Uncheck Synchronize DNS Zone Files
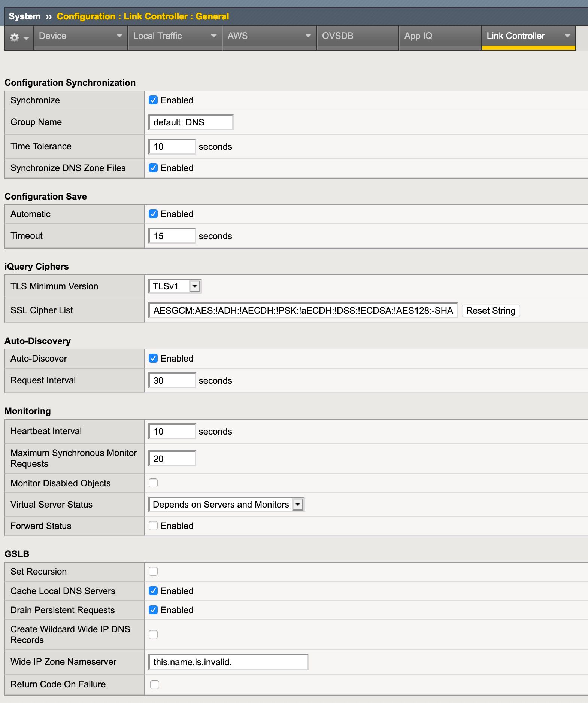This screenshot has width=588, height=703. click(153, 168)
